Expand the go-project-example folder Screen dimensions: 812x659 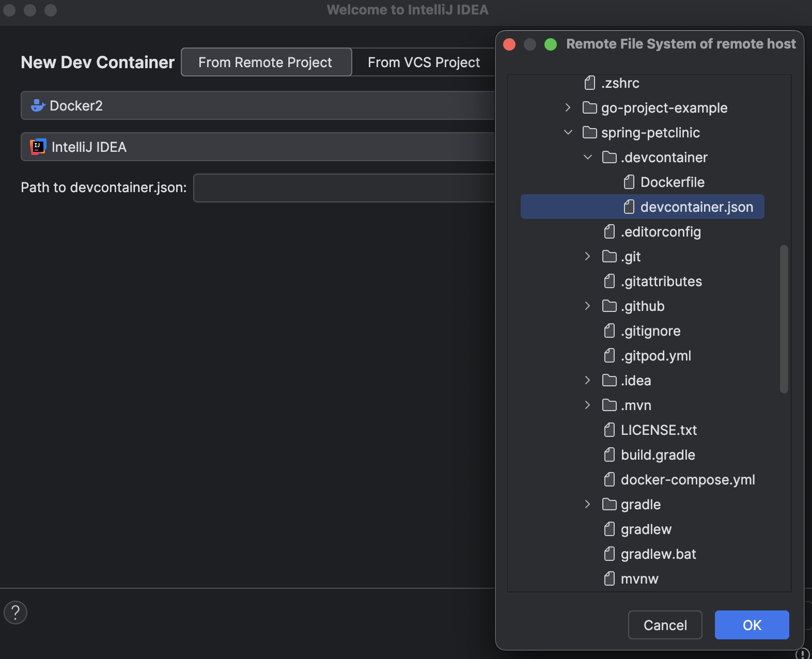(568, 108)
